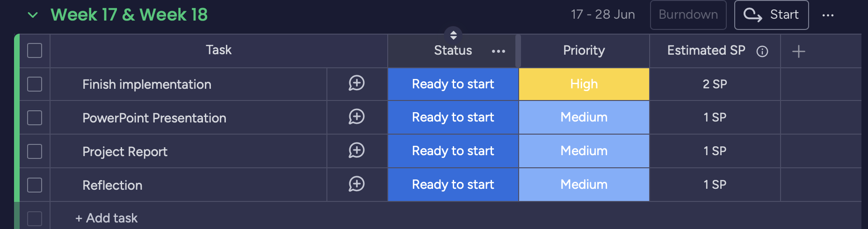
Task: Open sprint group more options menu
Action: pos(828,15)
